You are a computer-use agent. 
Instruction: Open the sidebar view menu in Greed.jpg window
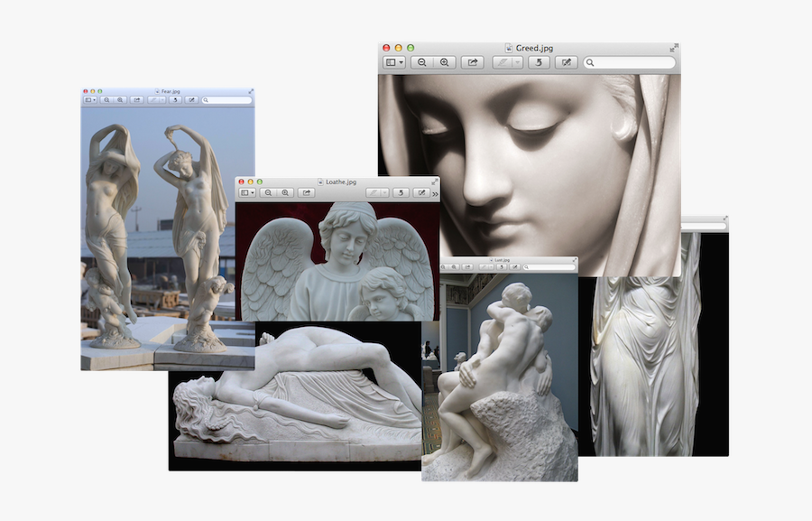click(394, 62)
